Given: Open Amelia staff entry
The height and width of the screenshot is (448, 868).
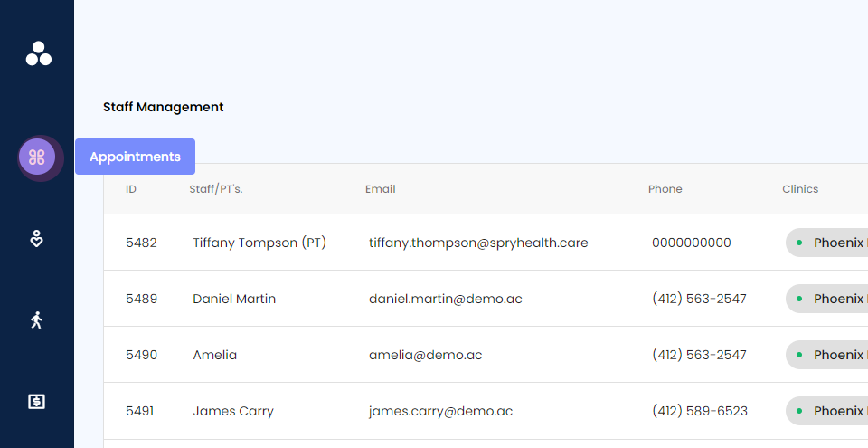Looking at the screenshot, I should (x=215, y=355).
